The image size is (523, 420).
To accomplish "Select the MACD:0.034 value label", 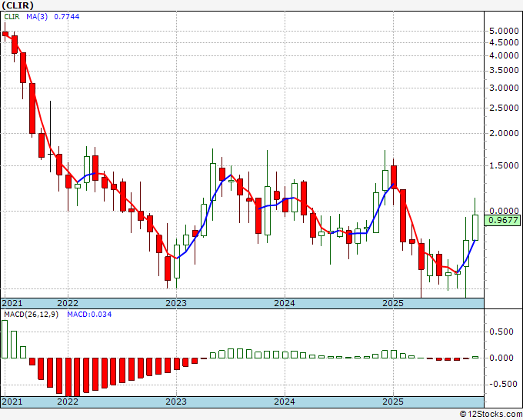I will (89, 315).
